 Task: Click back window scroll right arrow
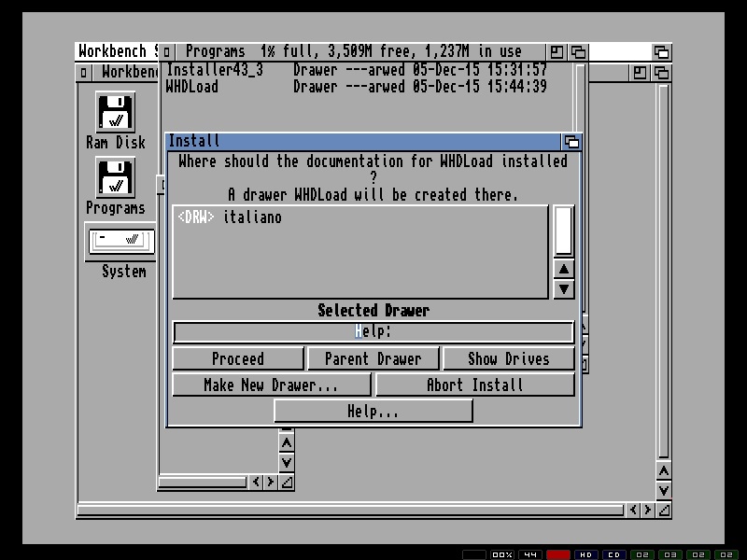point(270,482)
